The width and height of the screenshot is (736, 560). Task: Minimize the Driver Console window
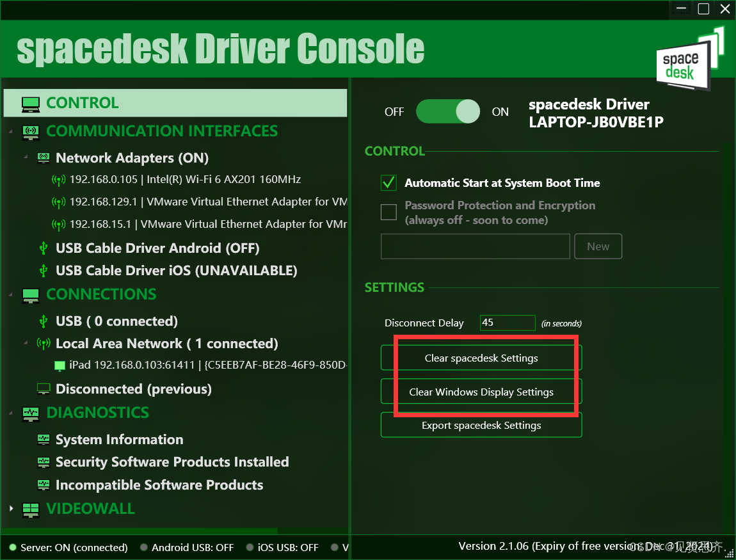(x=682, y=9)
